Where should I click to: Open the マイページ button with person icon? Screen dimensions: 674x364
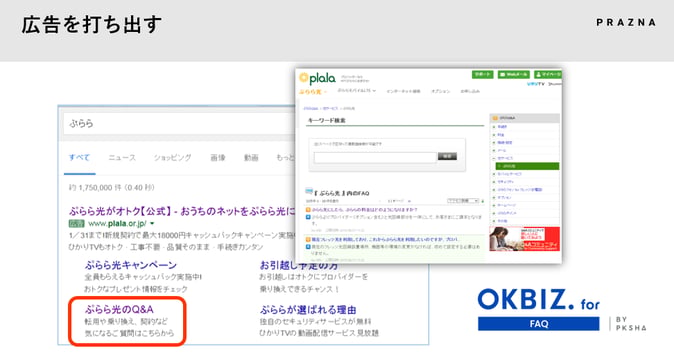548,75
